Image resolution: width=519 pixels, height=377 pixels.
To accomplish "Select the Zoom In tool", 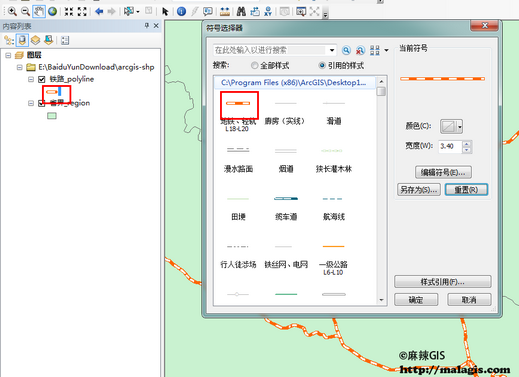I will 12,12.
